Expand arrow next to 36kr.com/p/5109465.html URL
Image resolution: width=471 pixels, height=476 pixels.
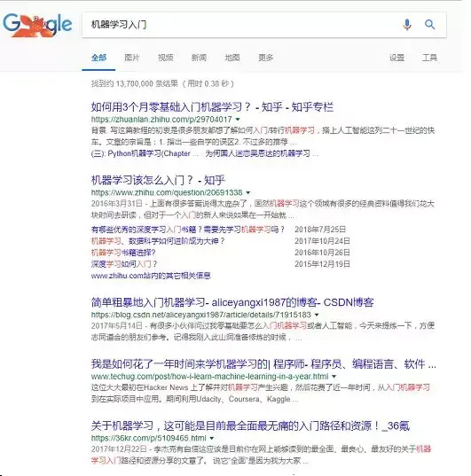(211, 439)
